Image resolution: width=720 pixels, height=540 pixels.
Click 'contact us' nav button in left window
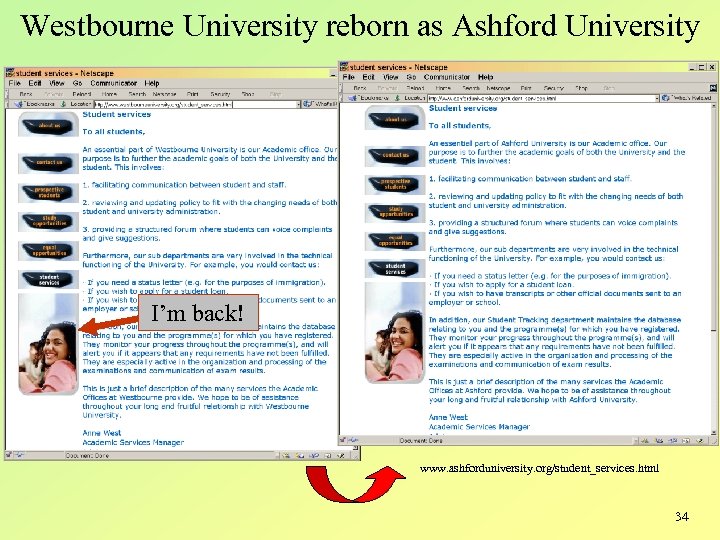[49, 163]
